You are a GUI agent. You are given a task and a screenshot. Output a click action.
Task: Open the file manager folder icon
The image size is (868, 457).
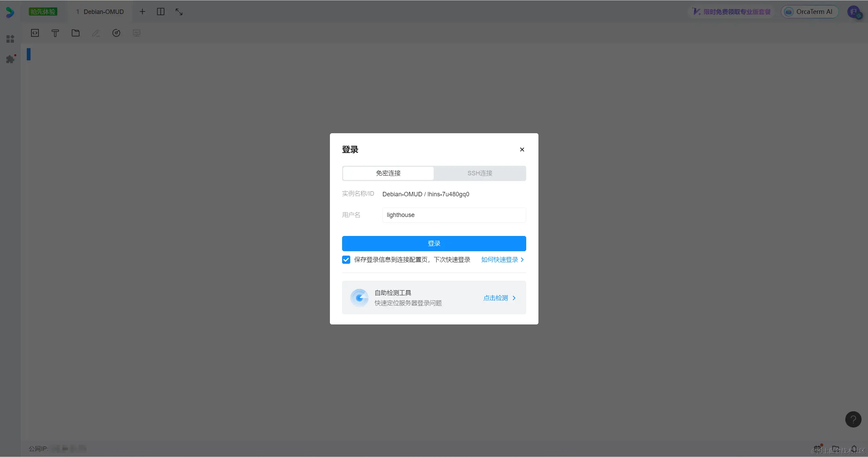76,33
